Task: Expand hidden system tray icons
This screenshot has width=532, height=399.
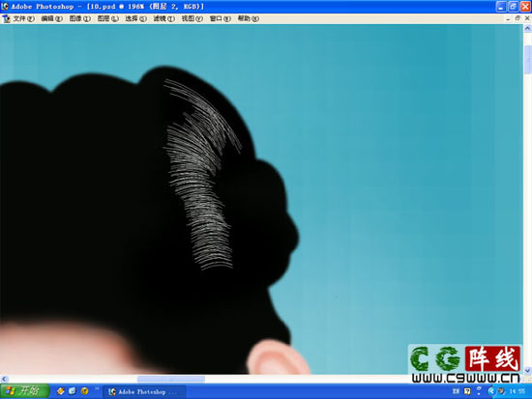Action: (x=491, y=391)
